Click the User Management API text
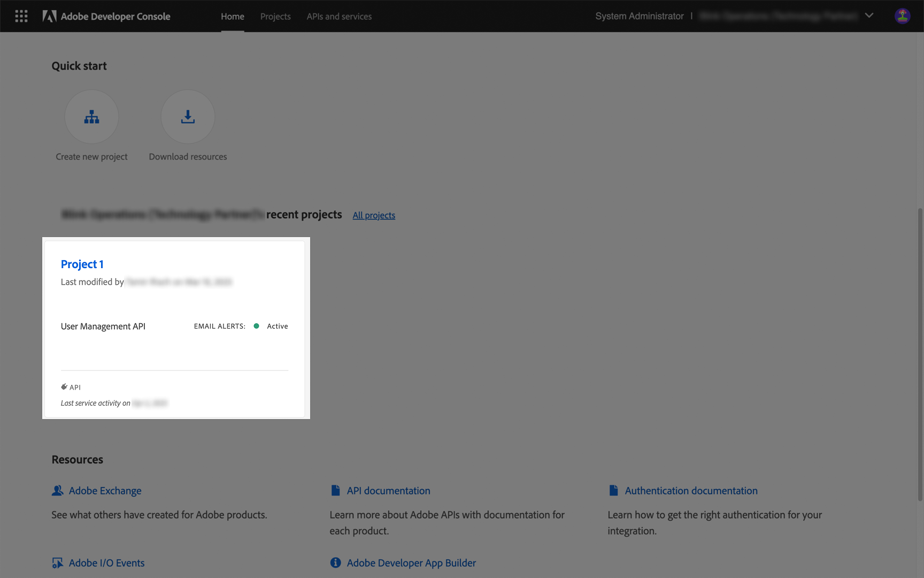 point(103,326)
